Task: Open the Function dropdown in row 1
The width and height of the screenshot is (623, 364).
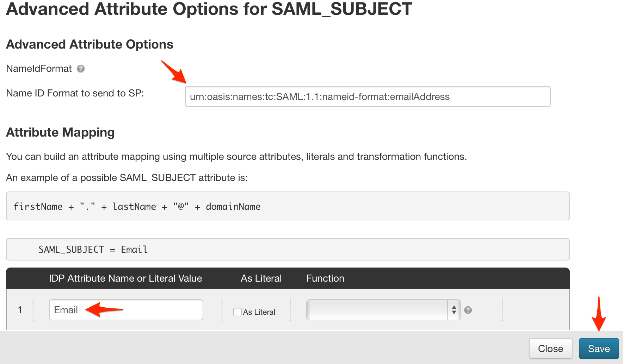Action: coord(383,310)
